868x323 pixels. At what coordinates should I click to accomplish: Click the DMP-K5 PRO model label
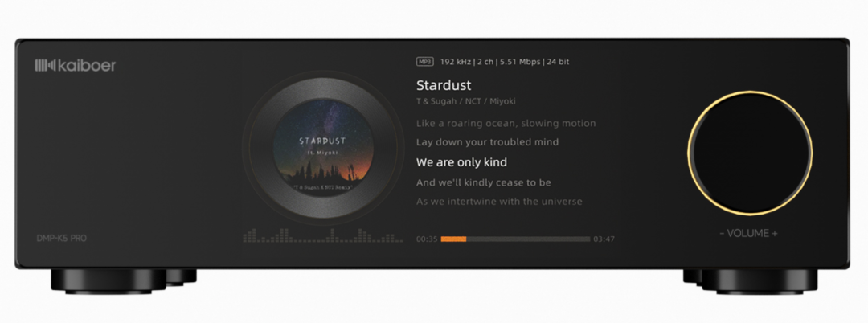(61, 239)
